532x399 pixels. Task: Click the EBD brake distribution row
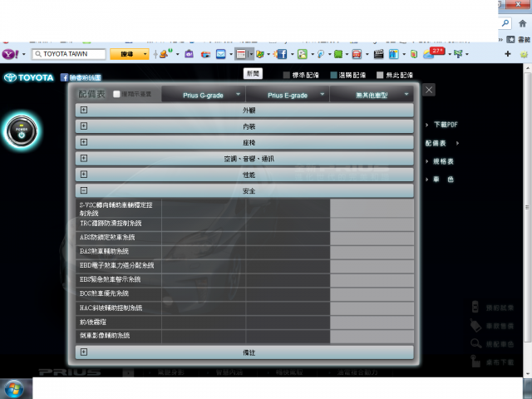116,265
